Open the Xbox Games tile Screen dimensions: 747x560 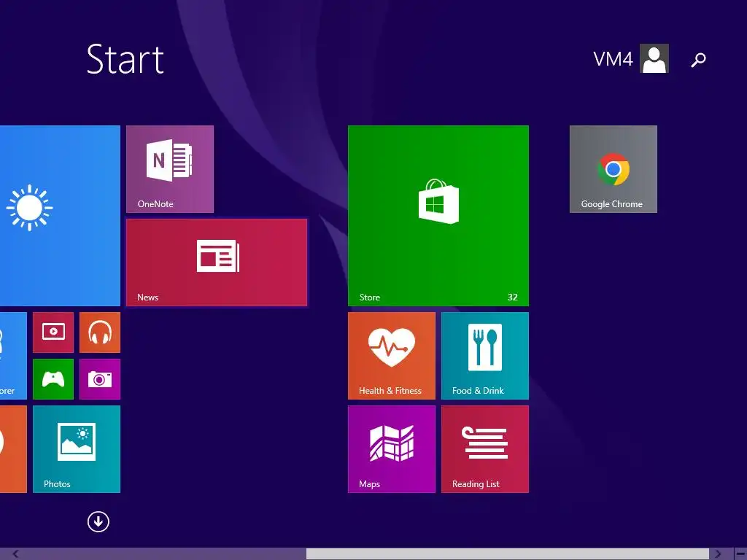pyautogui.click(x=53, y=379)
